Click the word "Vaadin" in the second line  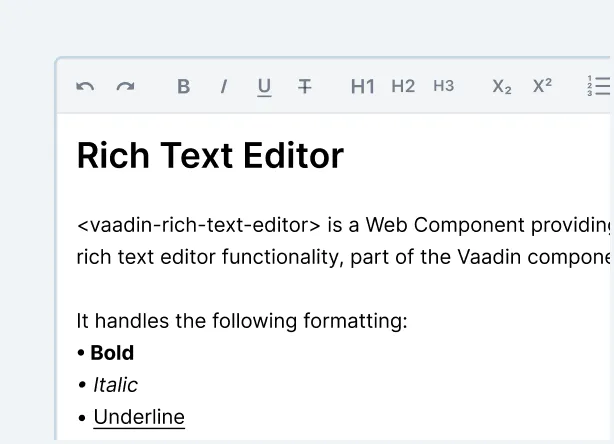pyautogui.click(x=490, y=257)
